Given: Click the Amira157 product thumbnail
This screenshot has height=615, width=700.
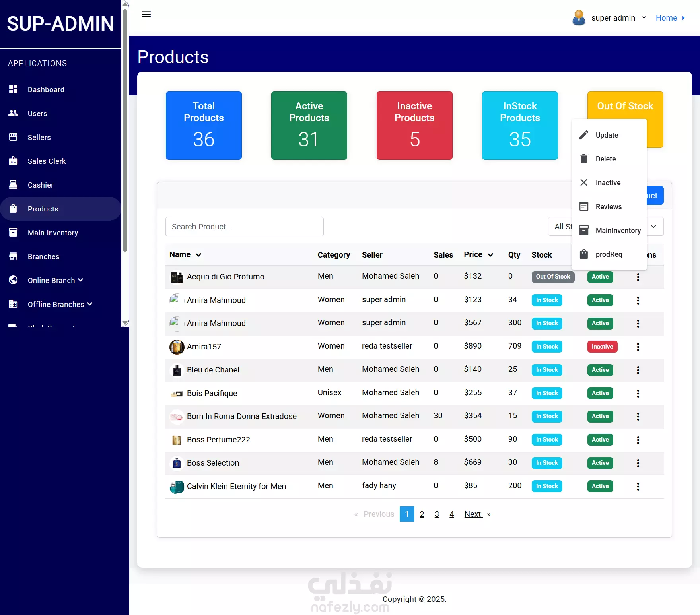Looking at the screenshot, I should click(x=177, y=347).
